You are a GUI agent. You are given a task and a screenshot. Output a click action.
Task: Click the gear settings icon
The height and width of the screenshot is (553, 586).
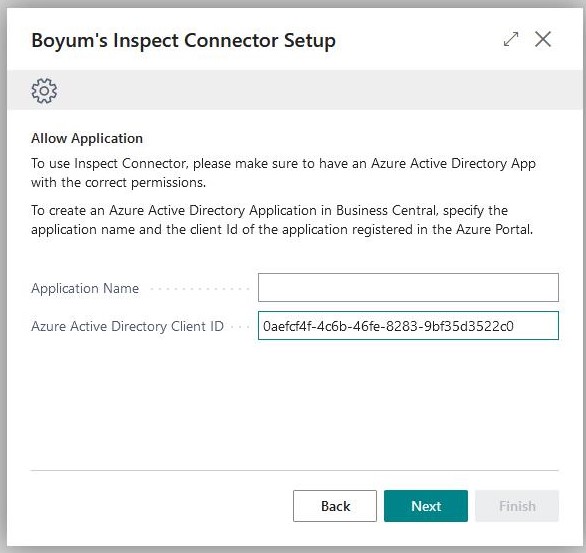pyautogui.click(x=44, y=91)
